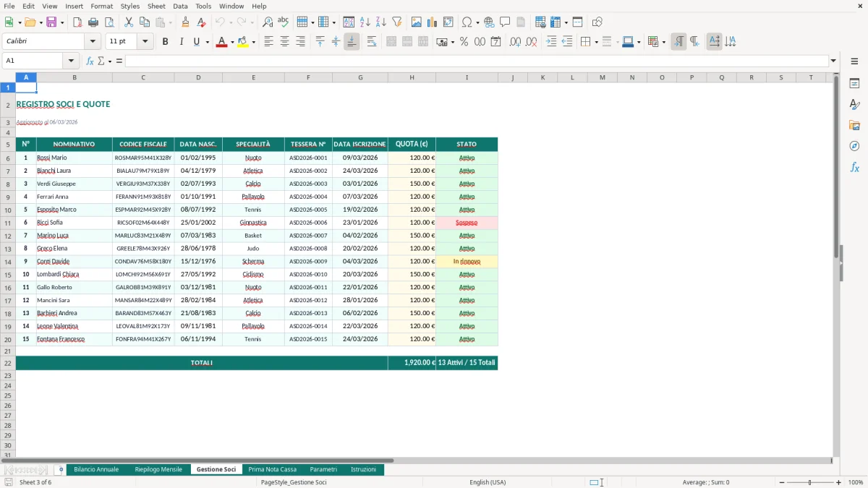Click the Save document icon
This screenshot has height=488, width=868.
pos(51,22)
